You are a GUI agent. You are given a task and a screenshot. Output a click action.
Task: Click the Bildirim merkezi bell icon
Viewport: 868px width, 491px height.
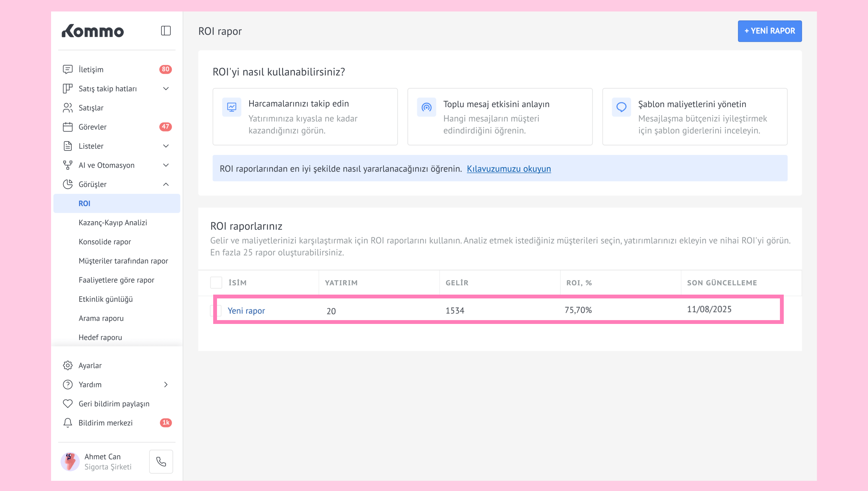click(68, 422)
